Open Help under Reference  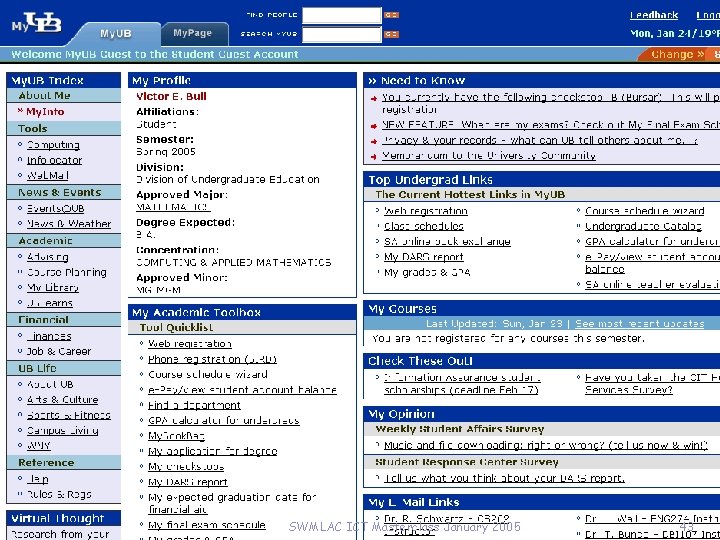37,479
